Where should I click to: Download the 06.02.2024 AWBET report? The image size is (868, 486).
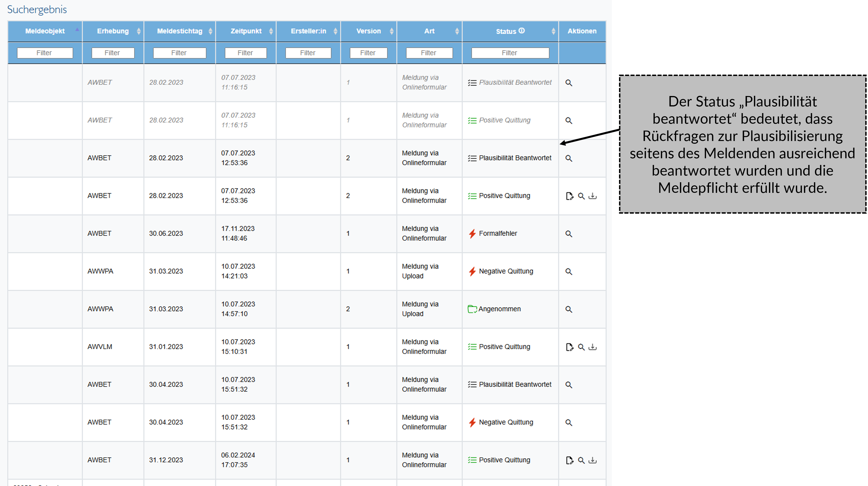[592, 460]
